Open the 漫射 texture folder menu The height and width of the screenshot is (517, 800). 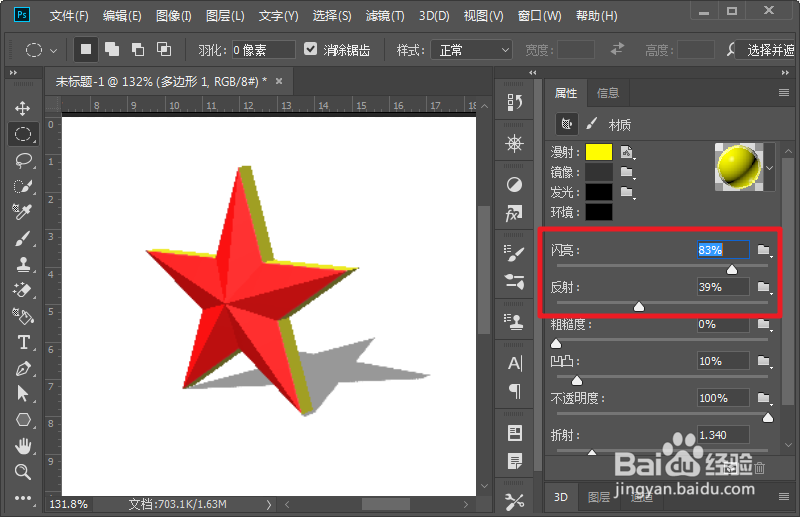(x=627, y=152)
